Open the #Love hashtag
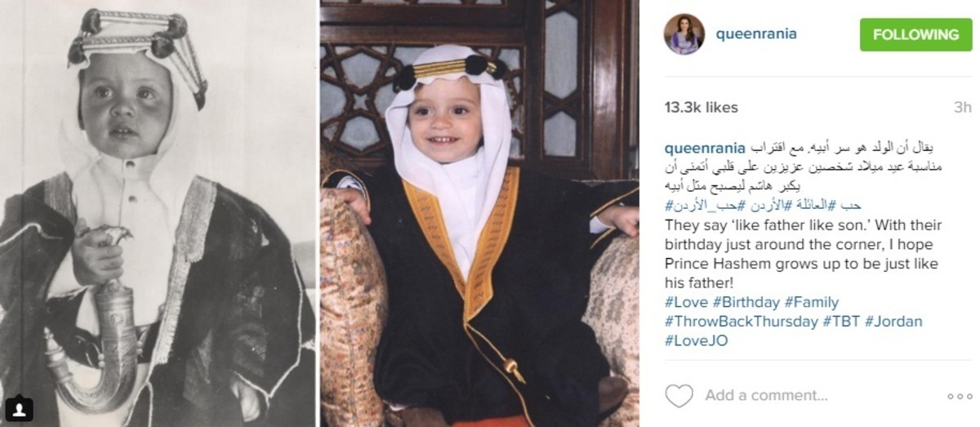This screenshot has width=980, height=427. [x=687, y=302]
